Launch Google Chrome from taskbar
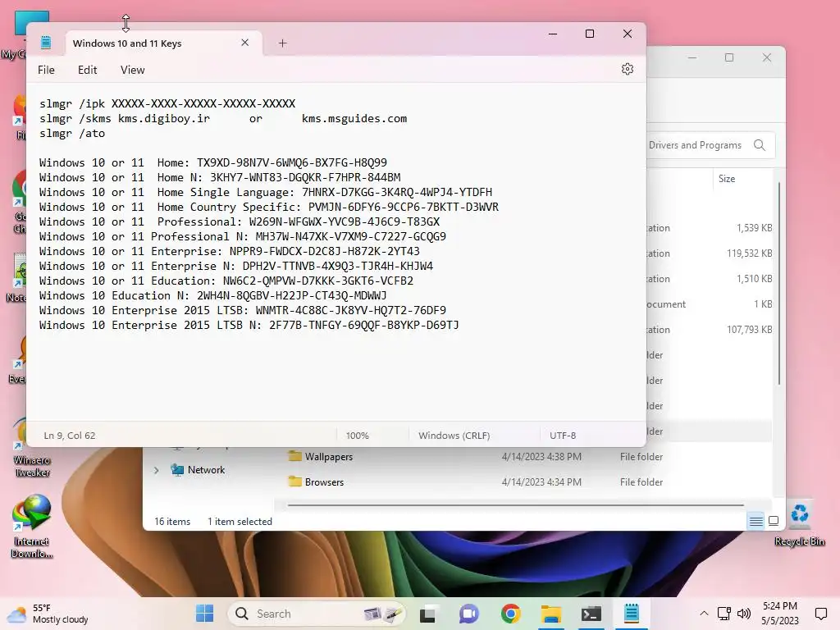The width and height of the screenshot is (840, 630). (x=510, y=614)
